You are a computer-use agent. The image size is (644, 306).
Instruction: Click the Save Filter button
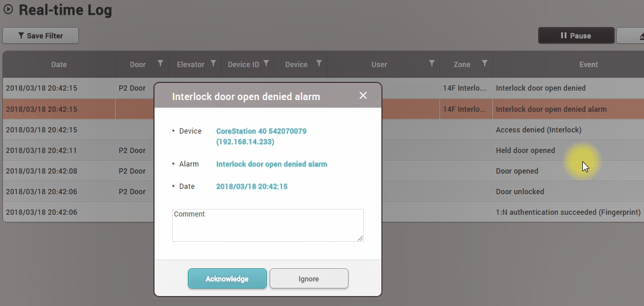click(x=41, y=36)
